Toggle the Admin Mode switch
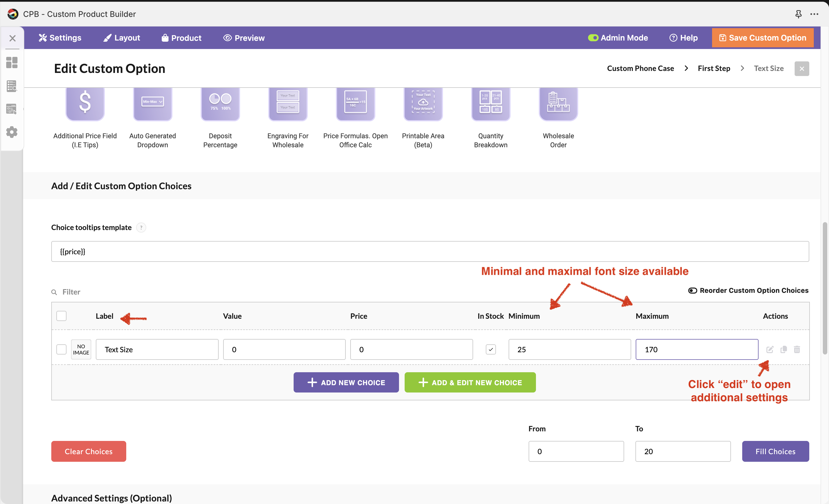 (593, 38)
